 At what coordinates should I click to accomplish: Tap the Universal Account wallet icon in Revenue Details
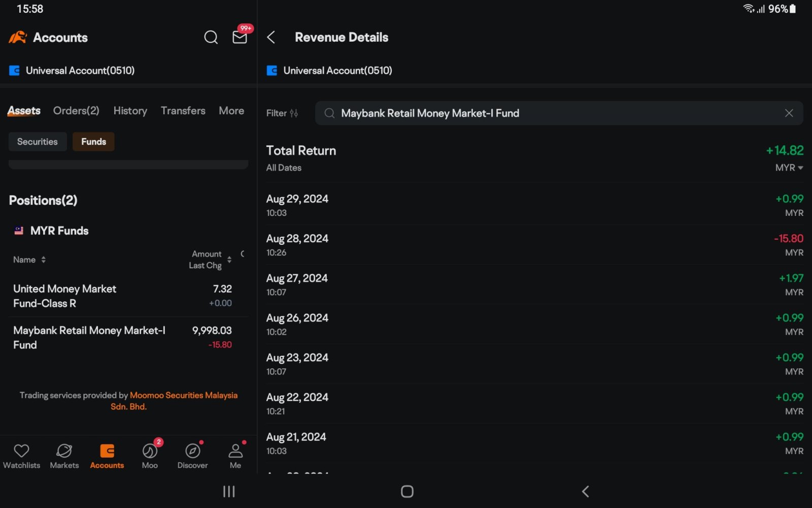tap(272, 71)
